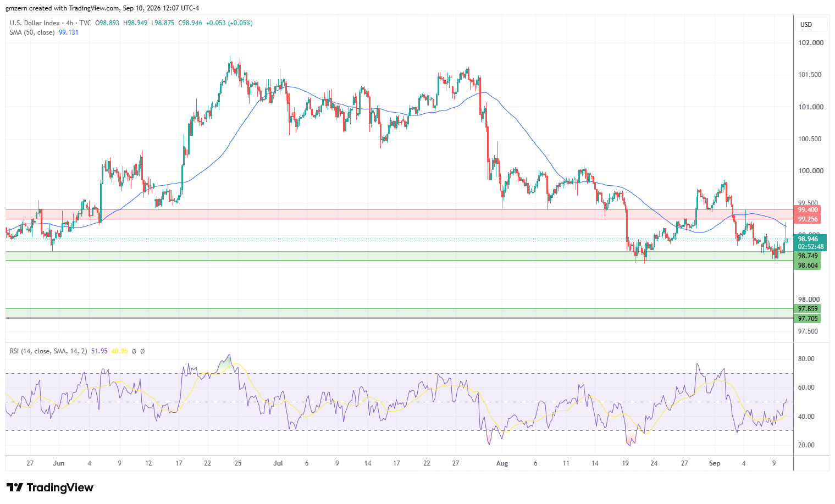Click the change value +0.053 (+0.05%)
Viewport: 835px width, 504px height.
pos(229,23)
